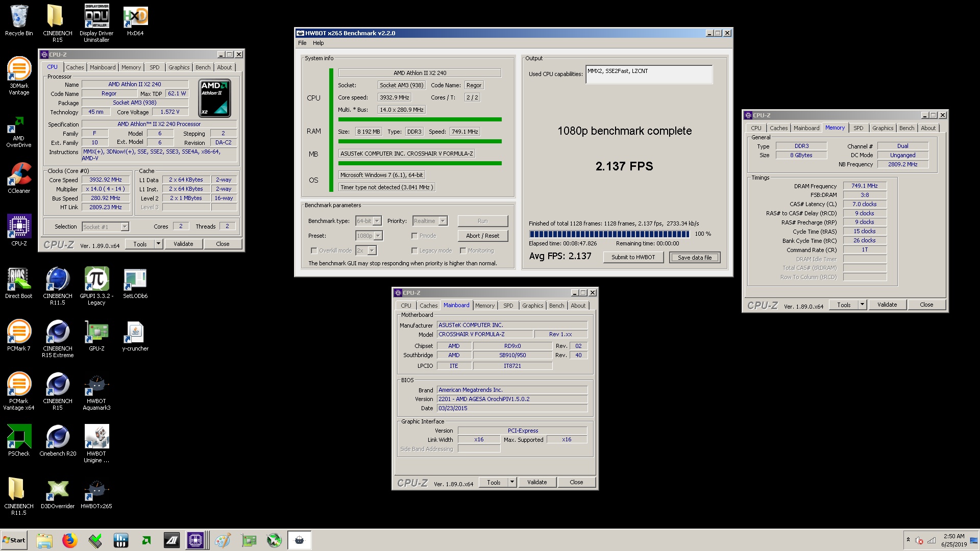Open PCMark 7 desktop icon
The image size is (980, 551).
(19, 335)
